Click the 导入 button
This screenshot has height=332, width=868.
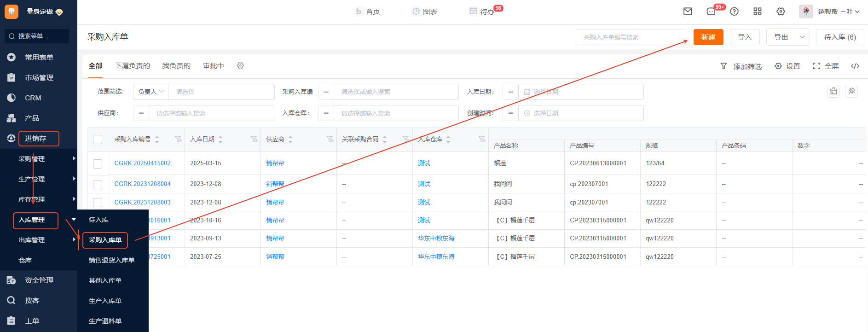pyautogui.click(x=745, y=37)
